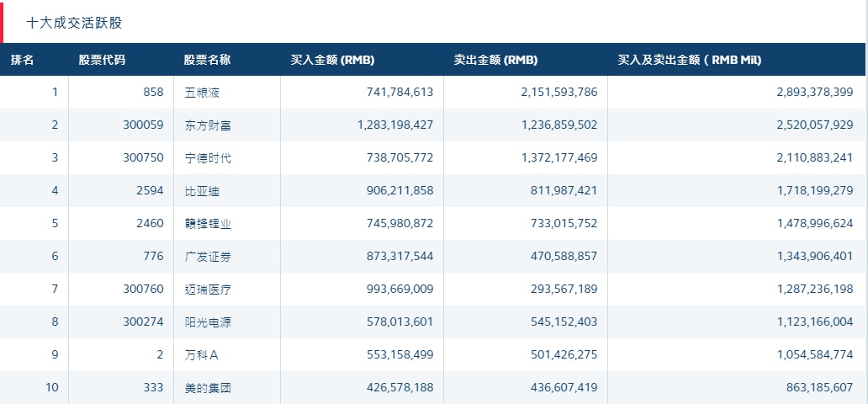
Task: Click the 股票代码 column header
Action: [102, 60]
